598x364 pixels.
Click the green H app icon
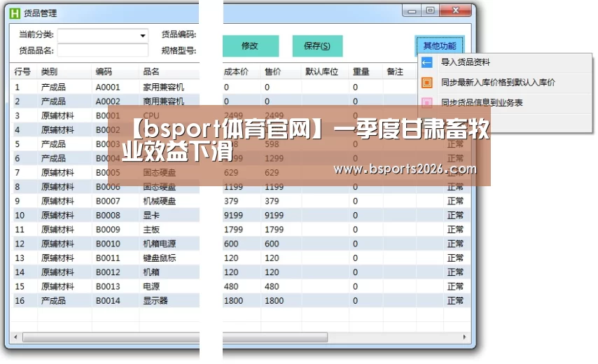pyautogui.click(x=15, y=13)
